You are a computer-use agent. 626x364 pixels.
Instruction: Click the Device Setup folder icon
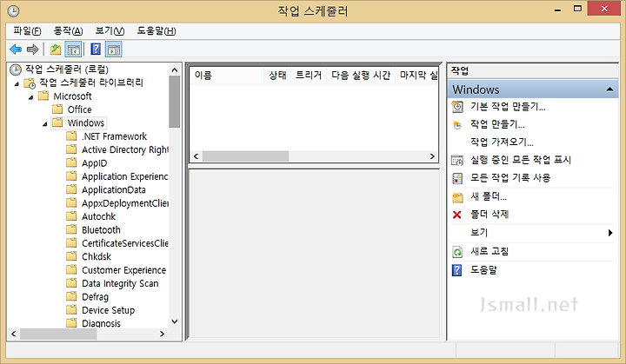click(x=71, y=309)
